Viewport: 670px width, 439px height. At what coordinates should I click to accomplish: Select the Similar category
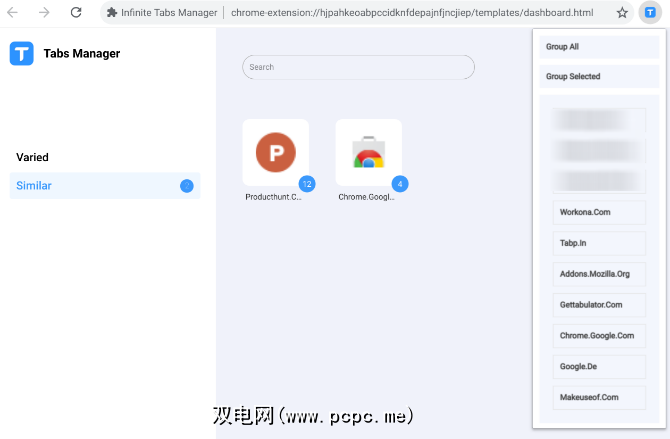(x=105, y=186)
